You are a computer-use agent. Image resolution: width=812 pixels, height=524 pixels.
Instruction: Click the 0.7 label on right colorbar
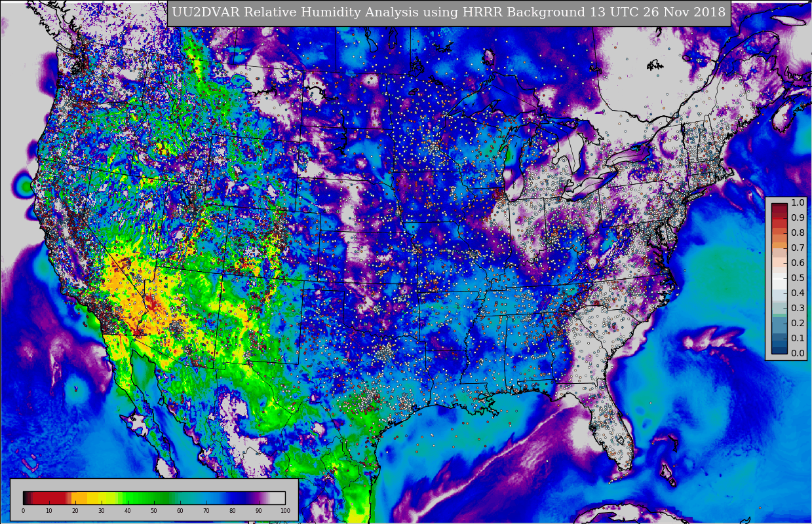(x=798, y=248)
